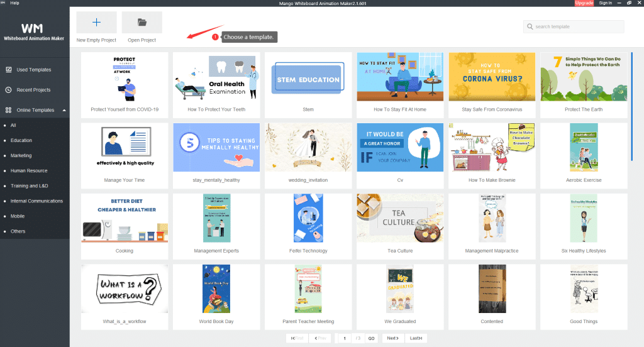Screen dimensions: 644x347
Task: Click the plus icon for New Empty Project
Action: pos(96,22)
